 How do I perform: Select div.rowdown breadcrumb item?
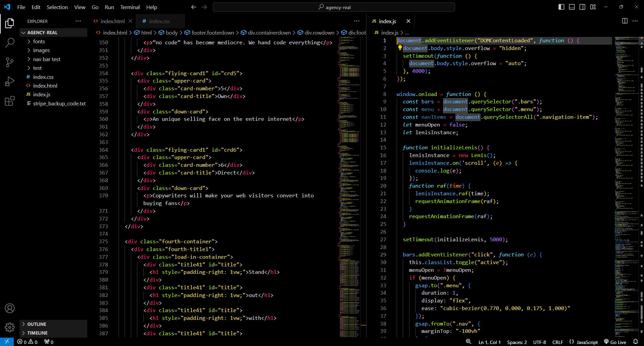[x=316, y=33]
